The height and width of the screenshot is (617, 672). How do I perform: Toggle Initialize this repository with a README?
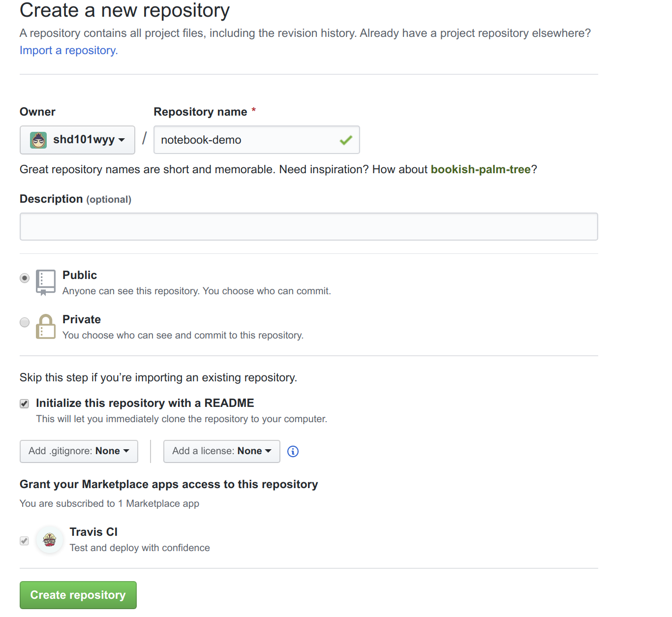(25, 404)
